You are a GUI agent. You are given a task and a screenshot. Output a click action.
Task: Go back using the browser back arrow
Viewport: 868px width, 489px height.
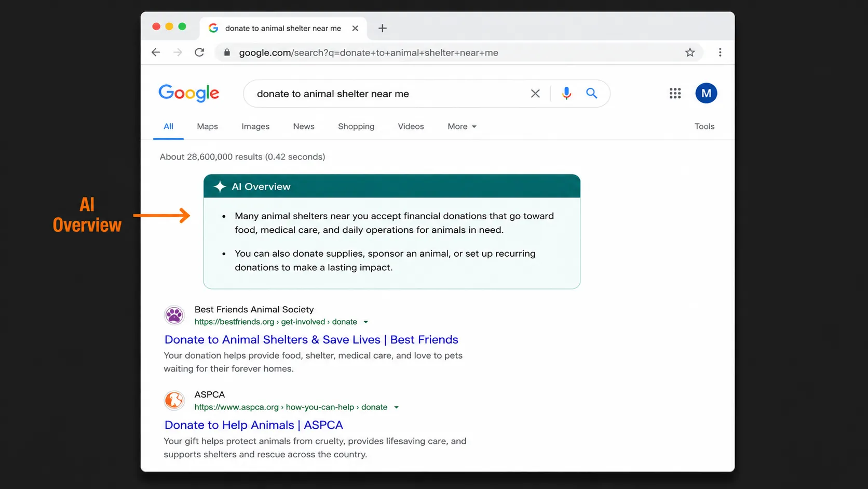pos(156,52)
